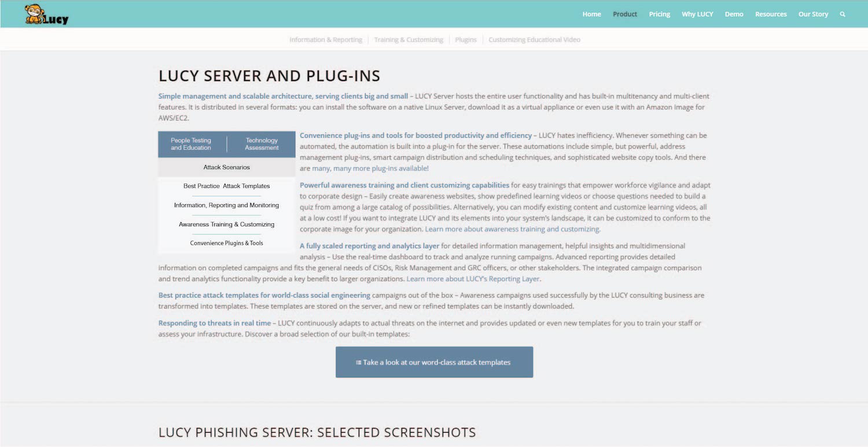The width and height of the screenshot is (868, 447).
Task: Click the Lucy monkey logo
Action: click(46, 14)
